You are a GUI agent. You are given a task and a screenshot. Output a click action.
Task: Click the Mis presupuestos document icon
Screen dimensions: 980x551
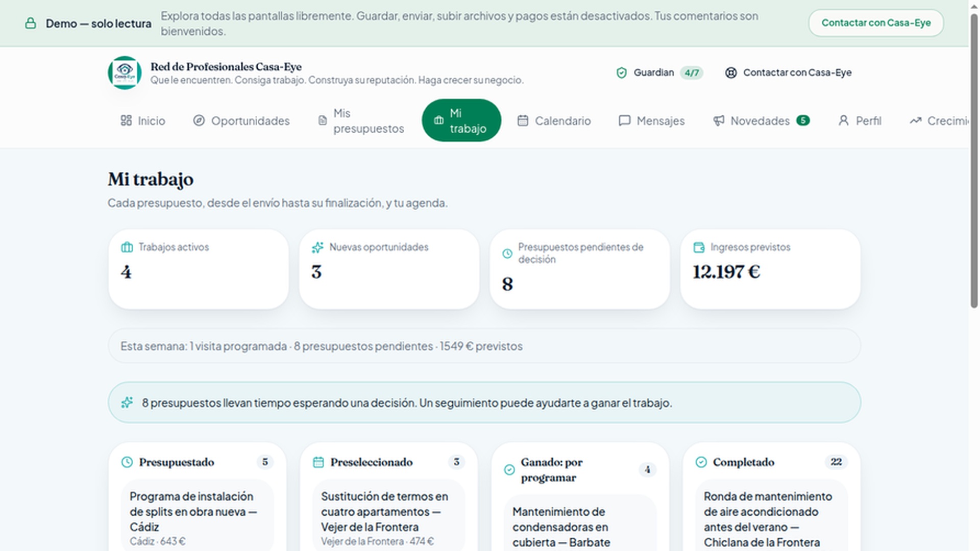323,120
